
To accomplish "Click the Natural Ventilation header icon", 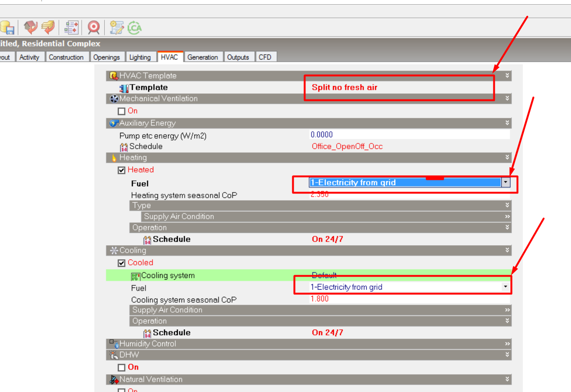I will click(114, 379).
